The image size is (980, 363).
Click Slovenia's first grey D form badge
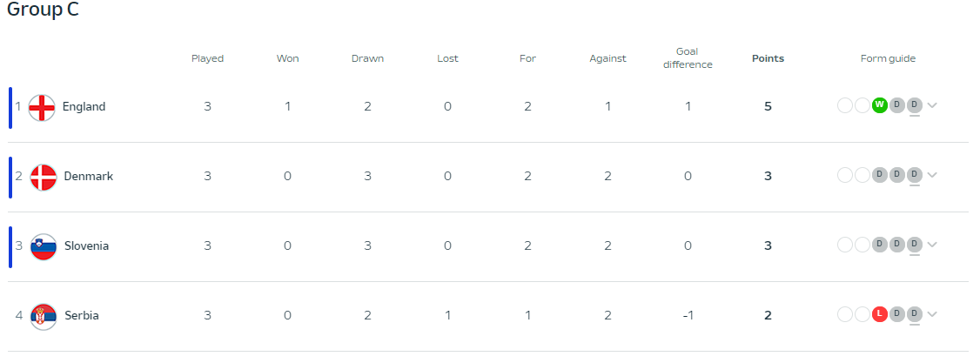point(879,245)
